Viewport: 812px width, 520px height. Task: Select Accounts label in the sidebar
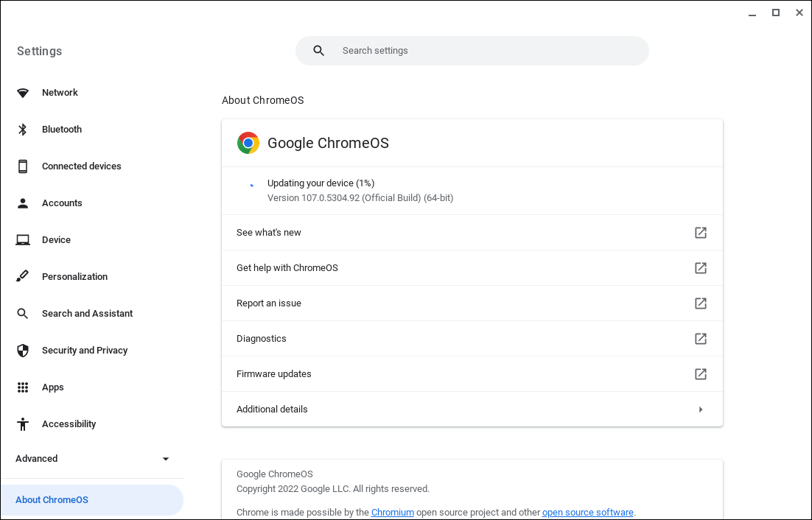(62, 203)
